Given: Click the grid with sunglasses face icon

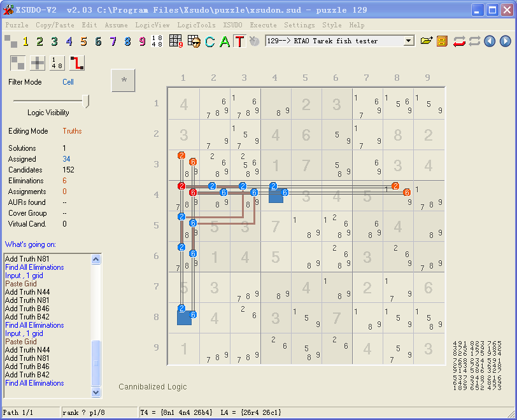Looking at the screenshot, I should coord(194,41).
